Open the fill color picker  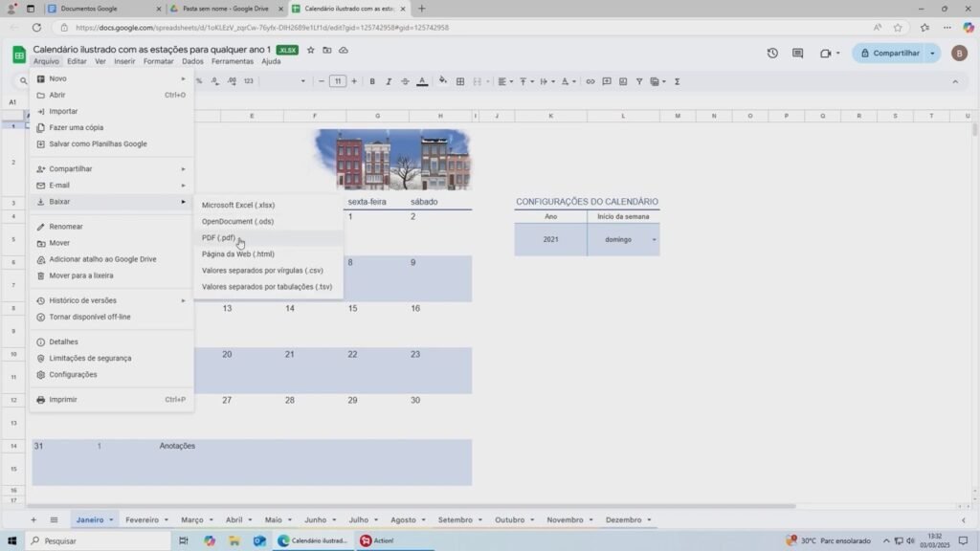point(442,81)
